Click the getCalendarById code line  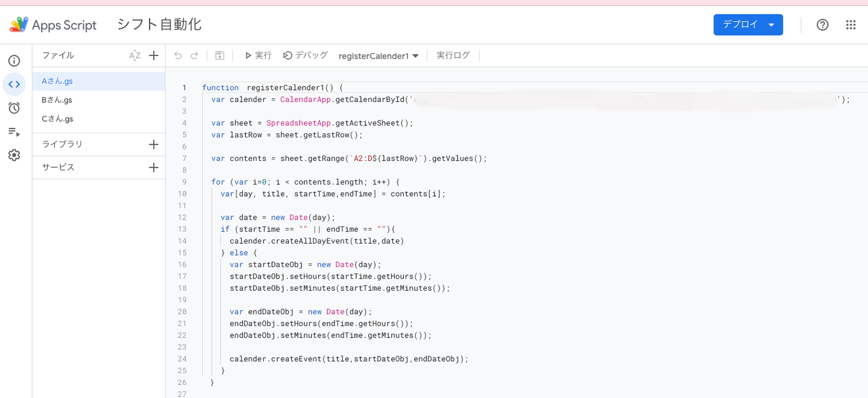coord(530,99)
